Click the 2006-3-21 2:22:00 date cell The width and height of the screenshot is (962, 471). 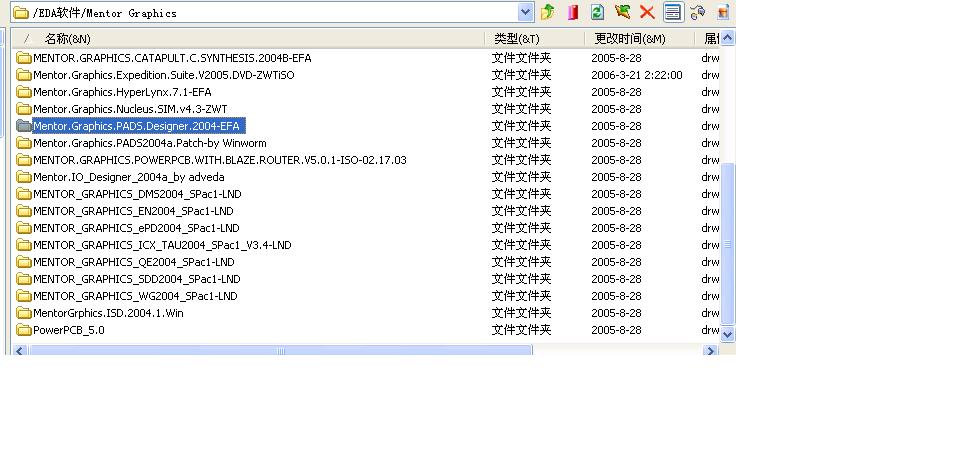click(x=637, y=75)
